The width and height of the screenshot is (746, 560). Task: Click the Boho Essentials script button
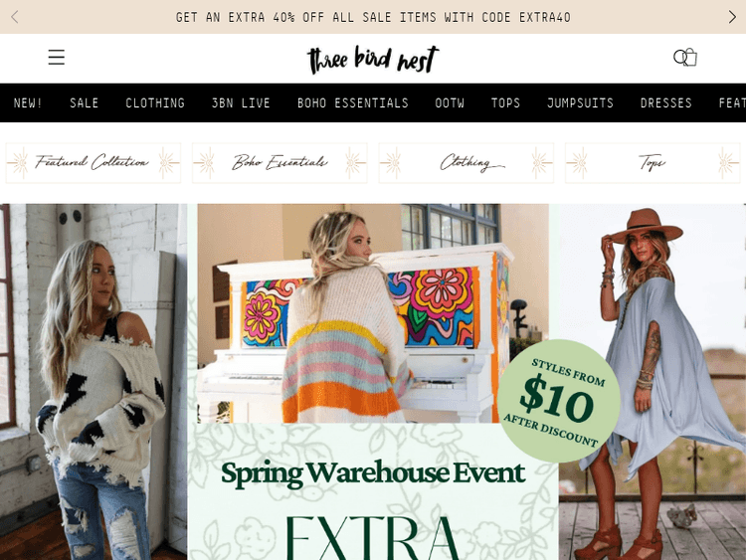280,163
